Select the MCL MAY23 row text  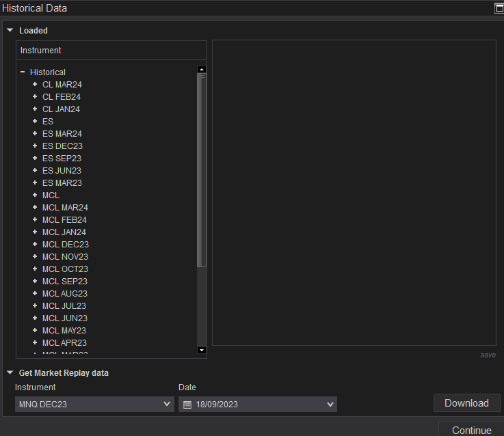tap(64, 330)
